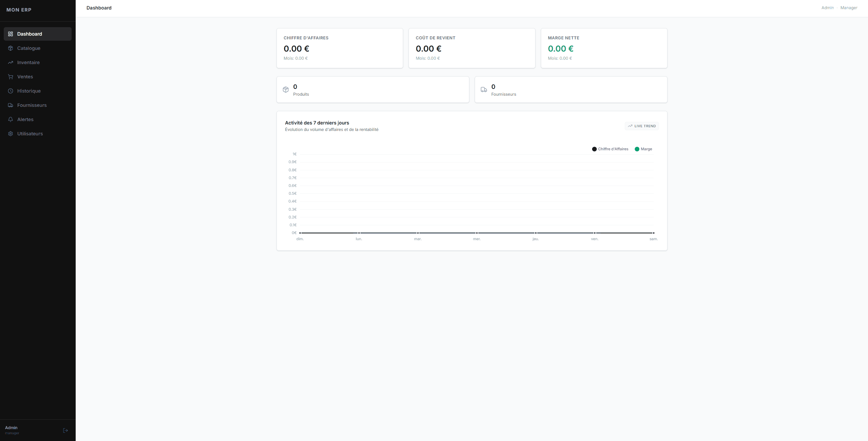
Task: Select the Inventaire trend icon
Action: (11, 62)
